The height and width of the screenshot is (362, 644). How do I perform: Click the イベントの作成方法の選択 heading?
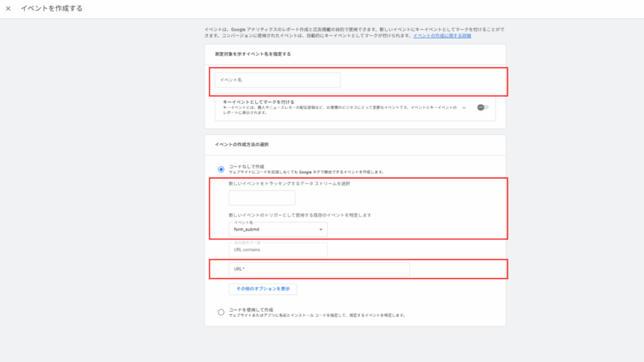243,145
